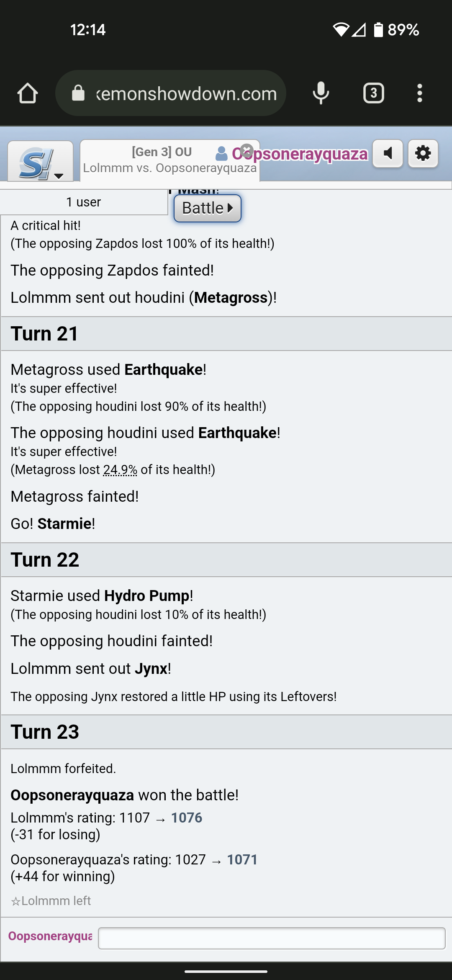
Task: Open the tab switcher showing 3 tabs
Action: point(373,93)
